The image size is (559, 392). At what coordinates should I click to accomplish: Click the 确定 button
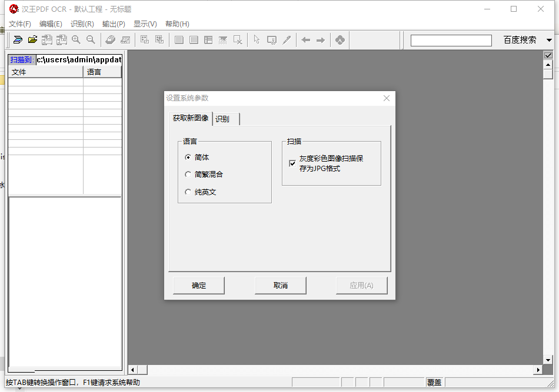pyautogui.click(x=199, y=286)
